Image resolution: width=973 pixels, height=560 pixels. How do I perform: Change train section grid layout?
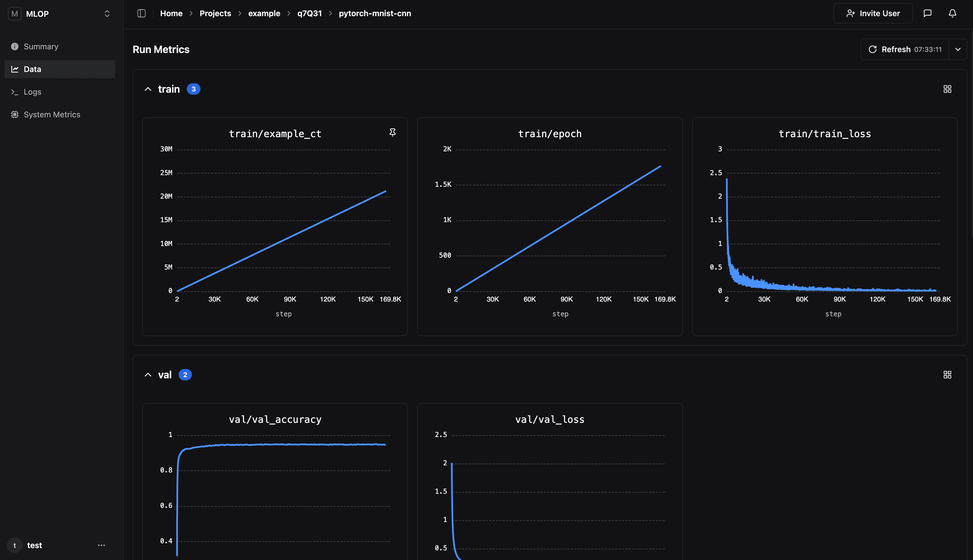tap(947, 89)
